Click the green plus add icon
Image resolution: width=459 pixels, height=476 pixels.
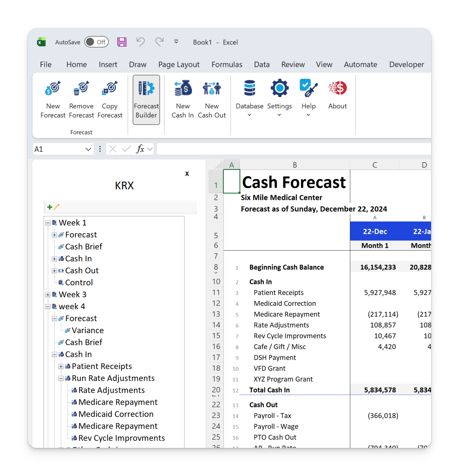point(50,207)
